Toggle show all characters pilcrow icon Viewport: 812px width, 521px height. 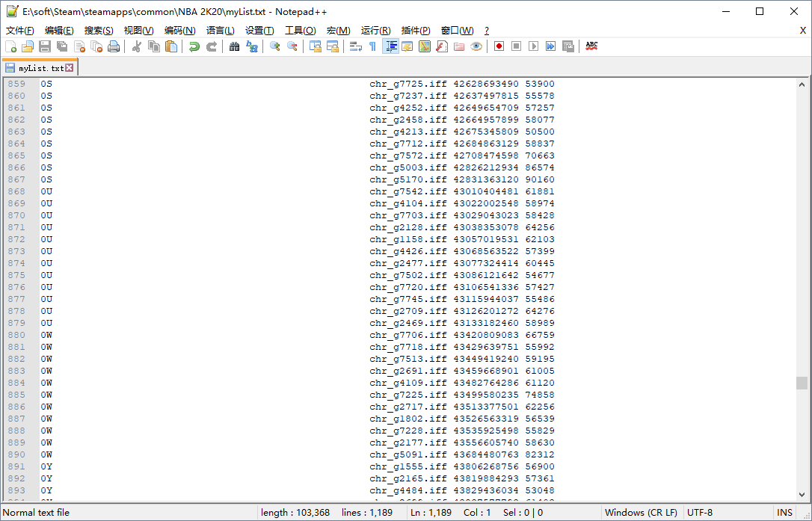click(x=373, y=46)
